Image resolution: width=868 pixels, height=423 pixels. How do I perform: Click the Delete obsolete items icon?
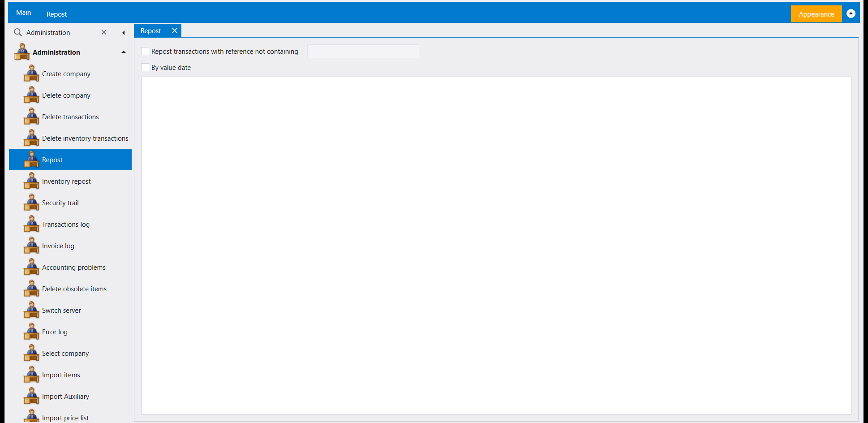click(31, 289)
